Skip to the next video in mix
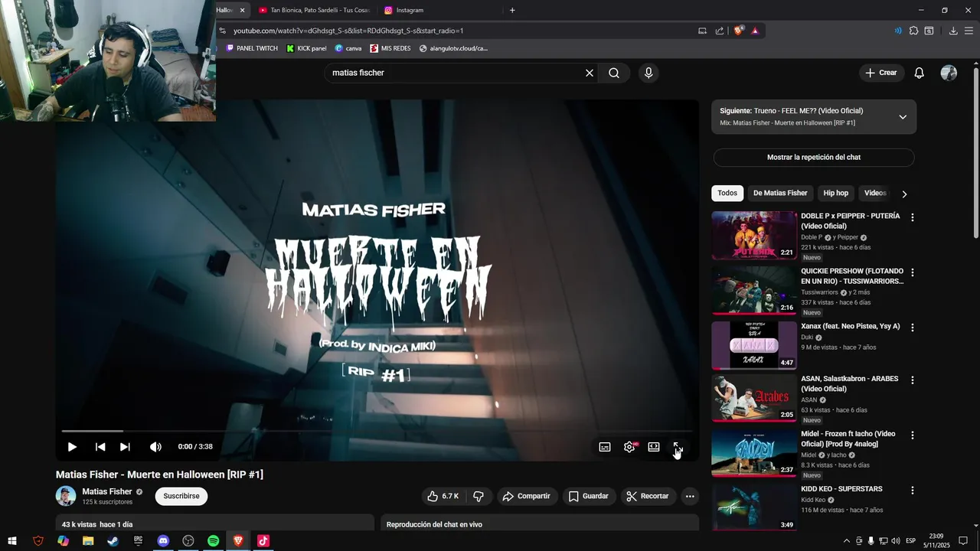980x551 pixels. 125,447
